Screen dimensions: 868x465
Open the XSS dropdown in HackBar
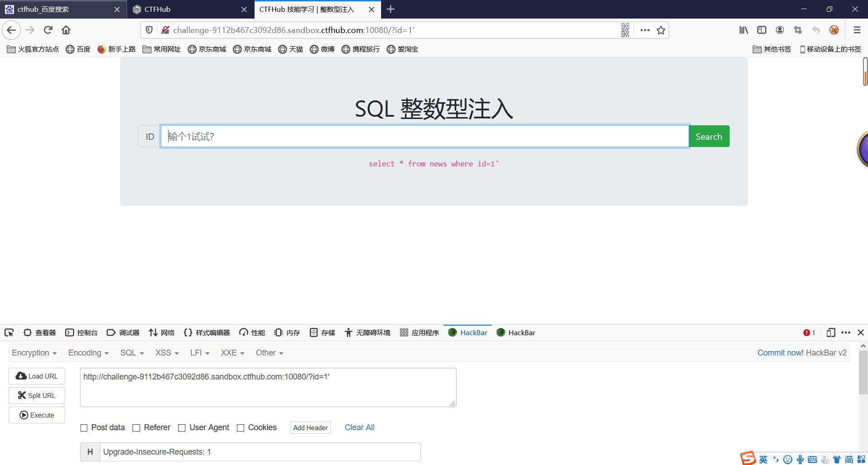(167, 353)
